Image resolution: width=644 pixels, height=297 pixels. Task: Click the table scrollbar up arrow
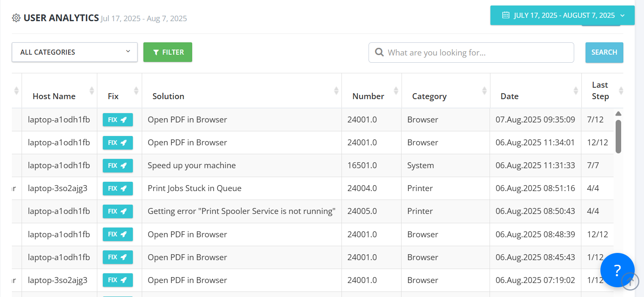point(618,114)
